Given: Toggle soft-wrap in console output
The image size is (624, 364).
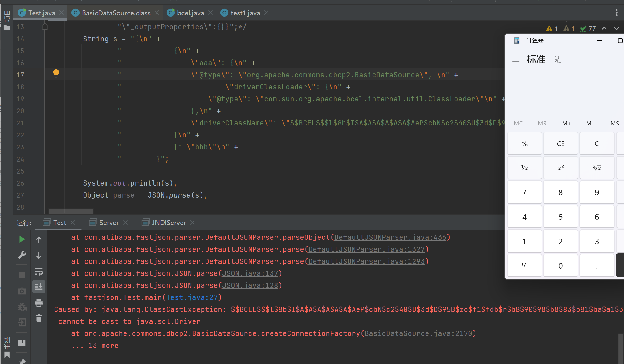Looking at the screenshot, I should pyautogui.click(x=39, y=271).
